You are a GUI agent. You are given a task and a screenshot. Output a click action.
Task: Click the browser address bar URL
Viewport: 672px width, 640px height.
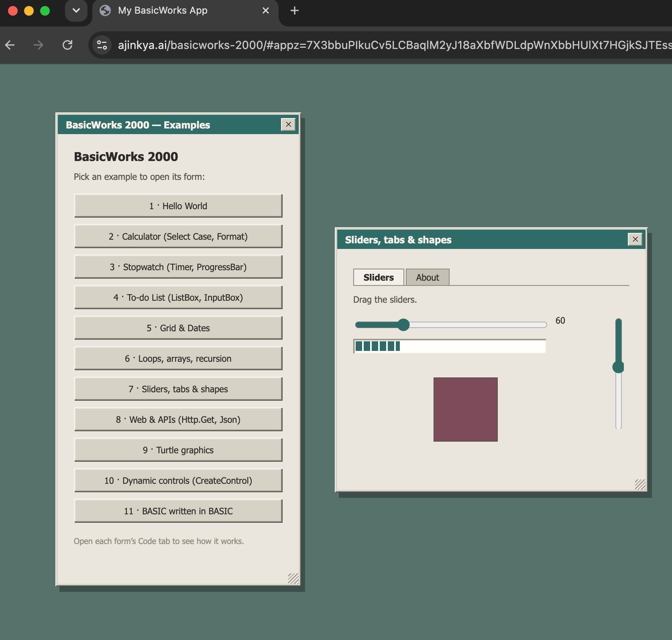393,45
